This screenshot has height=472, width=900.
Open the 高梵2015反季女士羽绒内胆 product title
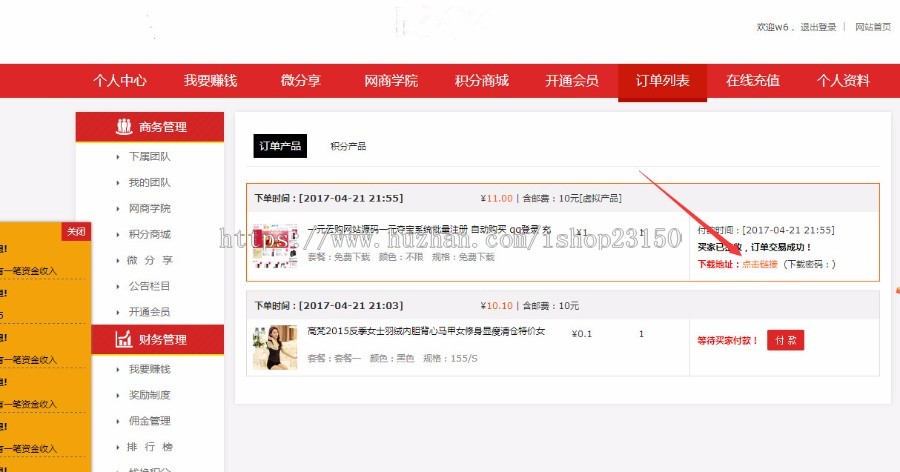tap(426, 331)
